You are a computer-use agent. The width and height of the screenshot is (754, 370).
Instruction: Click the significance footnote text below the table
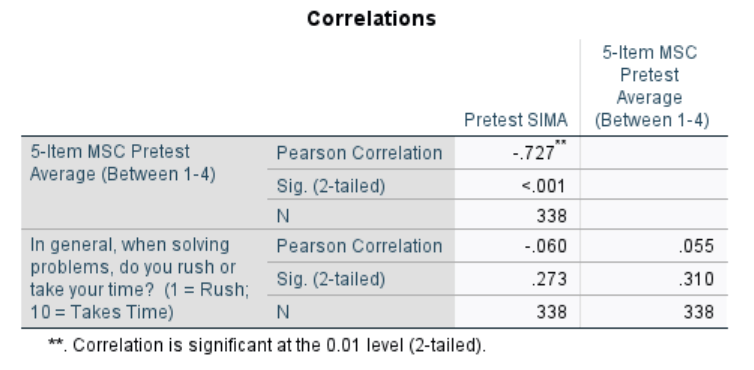pos(267,345)
